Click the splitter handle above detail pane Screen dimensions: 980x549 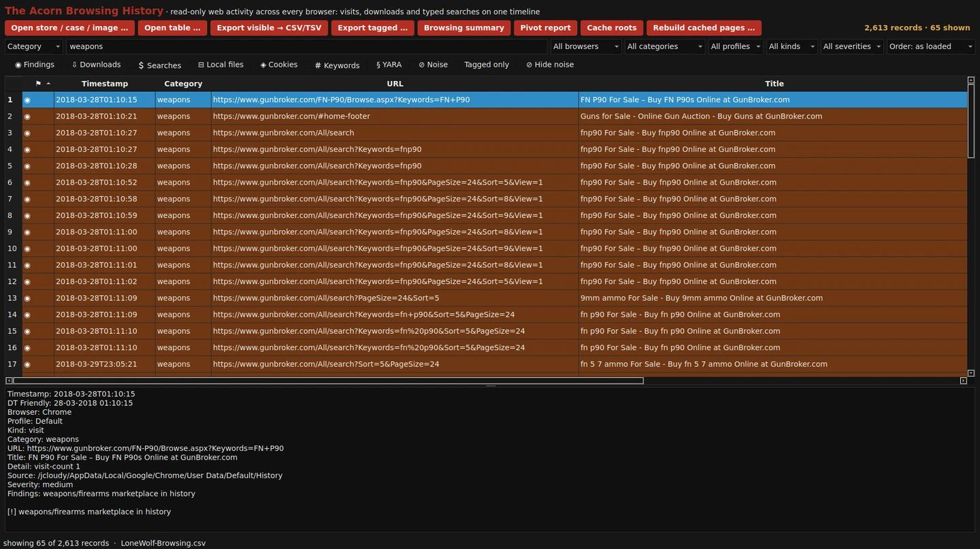coord(490,386)
